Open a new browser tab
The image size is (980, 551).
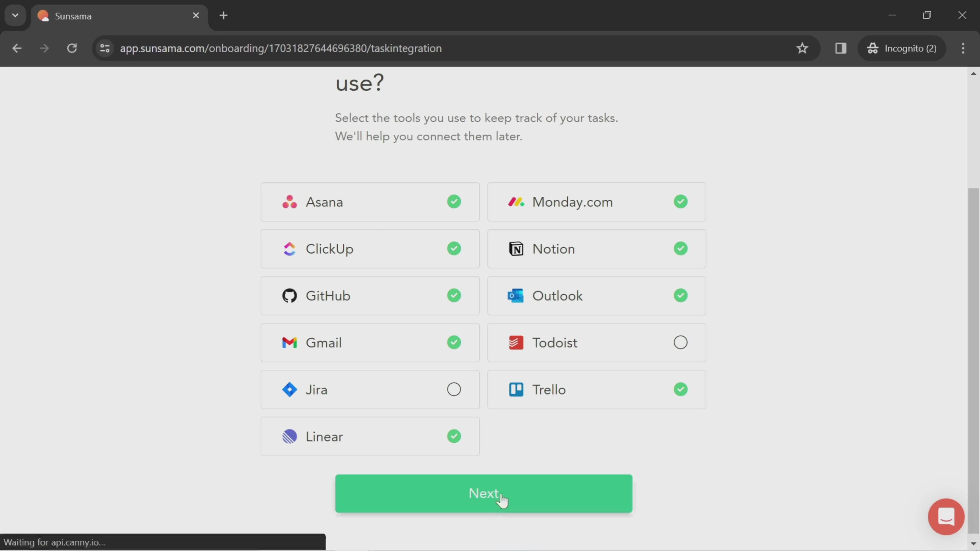pos(224,16)
